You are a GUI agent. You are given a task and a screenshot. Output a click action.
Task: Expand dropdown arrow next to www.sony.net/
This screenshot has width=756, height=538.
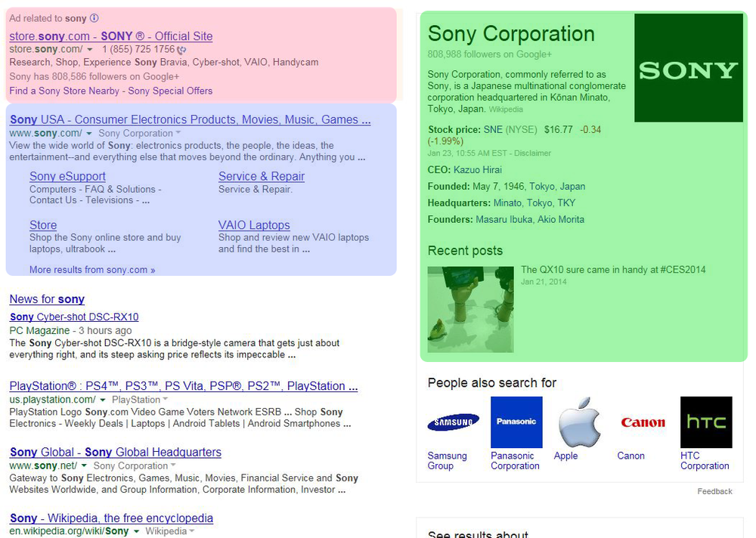[84, 465]
